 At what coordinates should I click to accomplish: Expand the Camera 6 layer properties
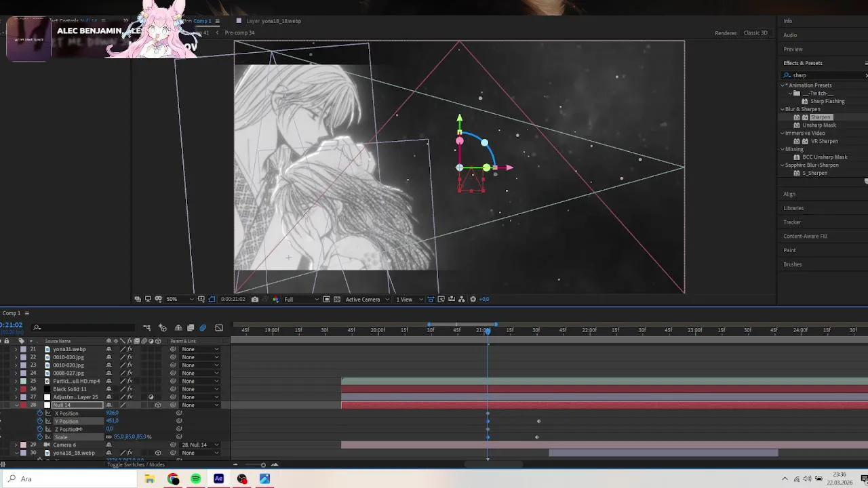click(x=16, y=445)
